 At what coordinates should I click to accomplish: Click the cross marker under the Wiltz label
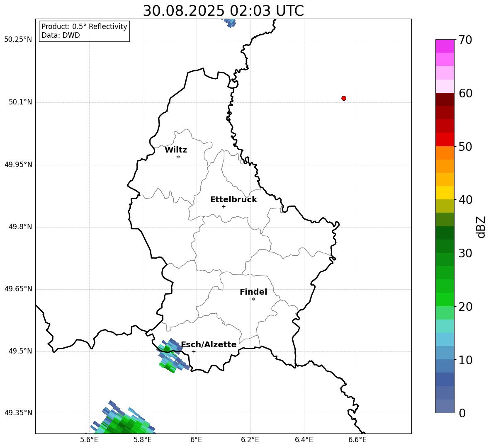[x=178, y=157]
